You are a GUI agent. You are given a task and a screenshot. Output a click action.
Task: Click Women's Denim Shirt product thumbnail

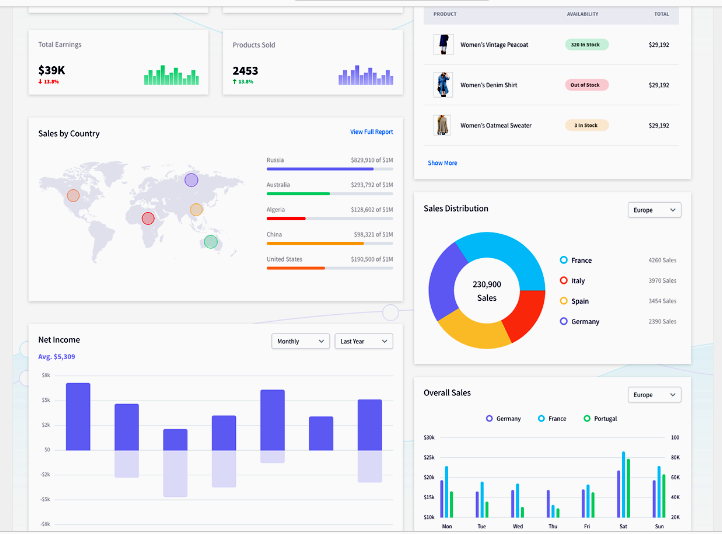tap(443, 85)
